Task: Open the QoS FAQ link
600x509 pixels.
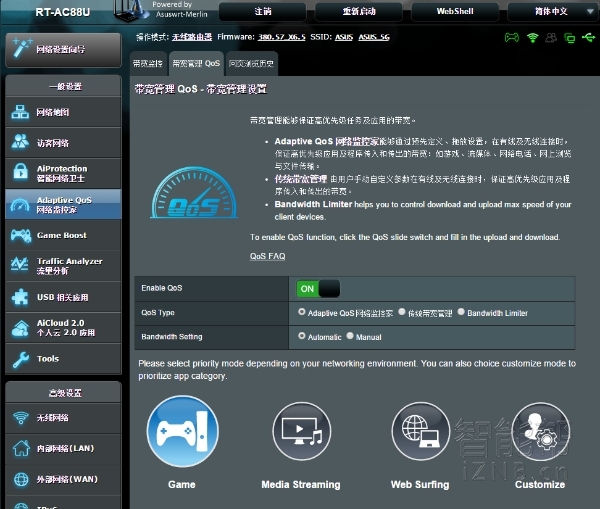Action: click(267, 256)
